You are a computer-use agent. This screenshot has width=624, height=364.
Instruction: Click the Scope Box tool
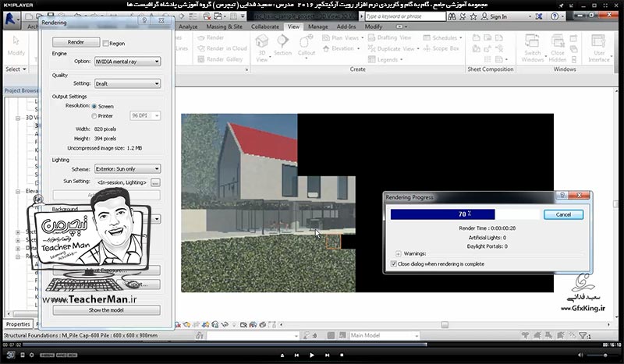[441, 48]
